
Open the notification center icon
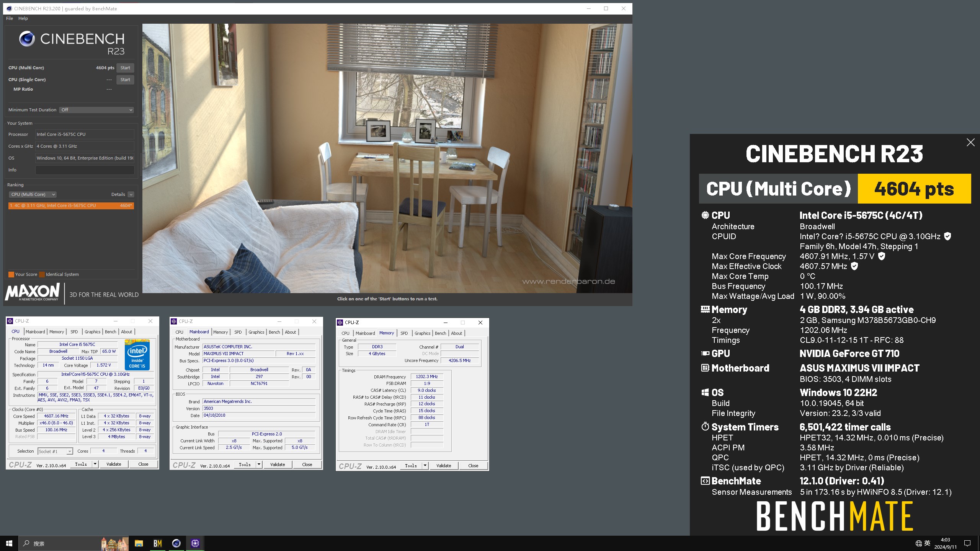[967, 543]
